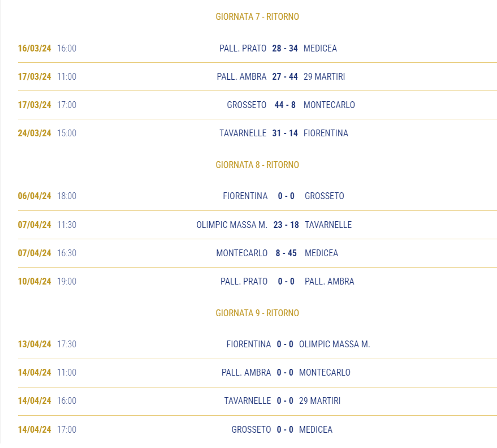Image resolution: width=497 pixels, height=448 pixels.
Task: Select the Pall. Prato vs Medicea 28 - 34 score
Action: (284, 48)
